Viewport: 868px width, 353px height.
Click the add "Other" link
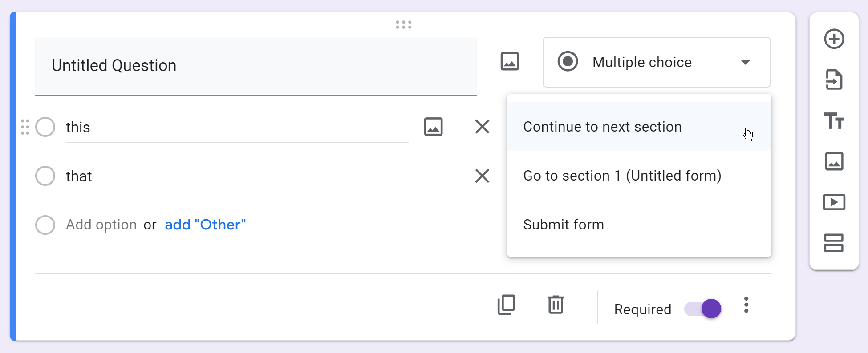(x=205, y=225)
